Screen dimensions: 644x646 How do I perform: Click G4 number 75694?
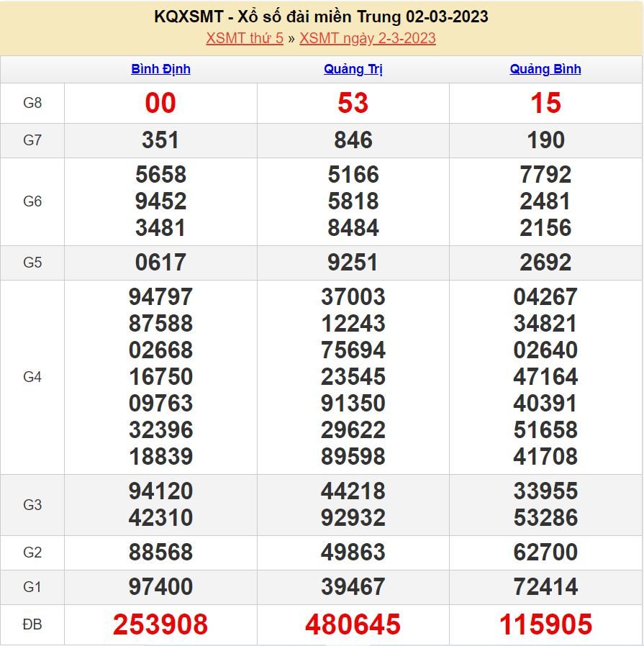click(353, 350)
